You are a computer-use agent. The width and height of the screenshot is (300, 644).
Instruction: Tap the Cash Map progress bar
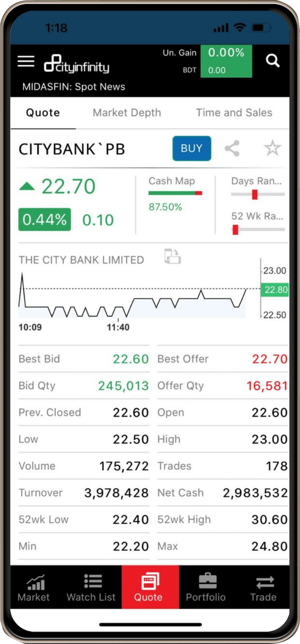click(x=175, y=193)
